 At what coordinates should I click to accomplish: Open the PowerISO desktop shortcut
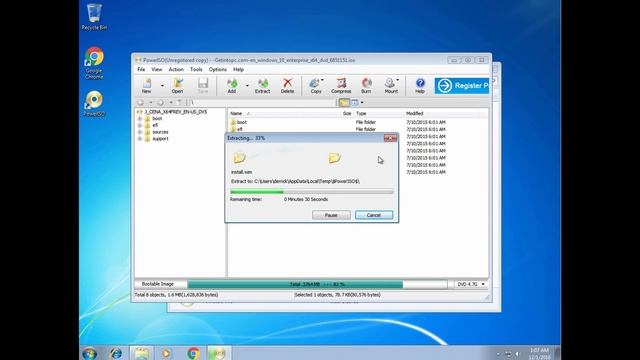pyautogui.click(x=94, y=104)
